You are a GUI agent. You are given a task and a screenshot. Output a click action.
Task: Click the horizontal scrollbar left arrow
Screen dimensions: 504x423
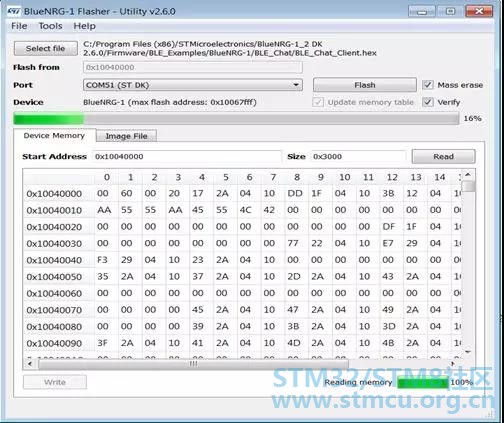[30, 364]
